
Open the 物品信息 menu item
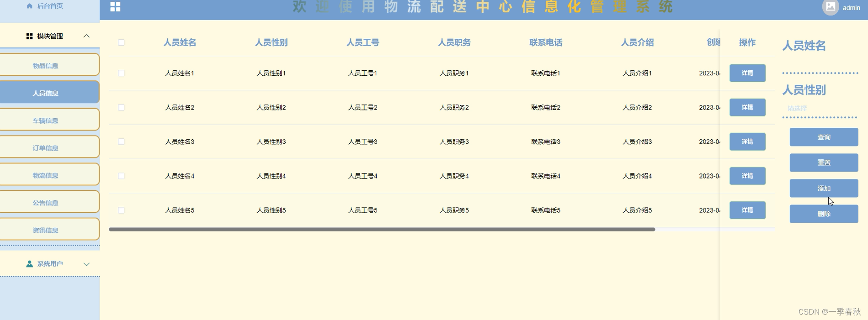tap(49, 65)
